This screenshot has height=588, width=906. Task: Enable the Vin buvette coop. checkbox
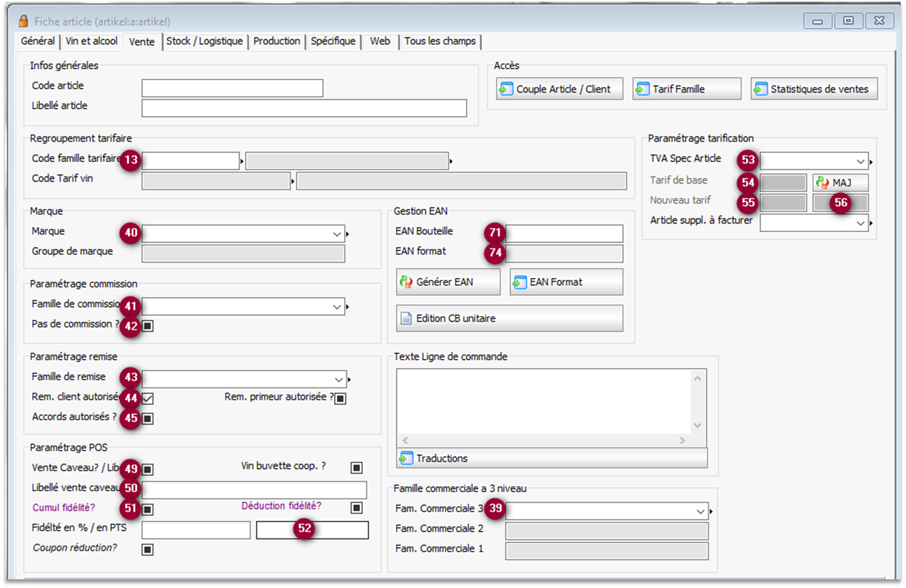pyautogui.click(x=356, y=468)
